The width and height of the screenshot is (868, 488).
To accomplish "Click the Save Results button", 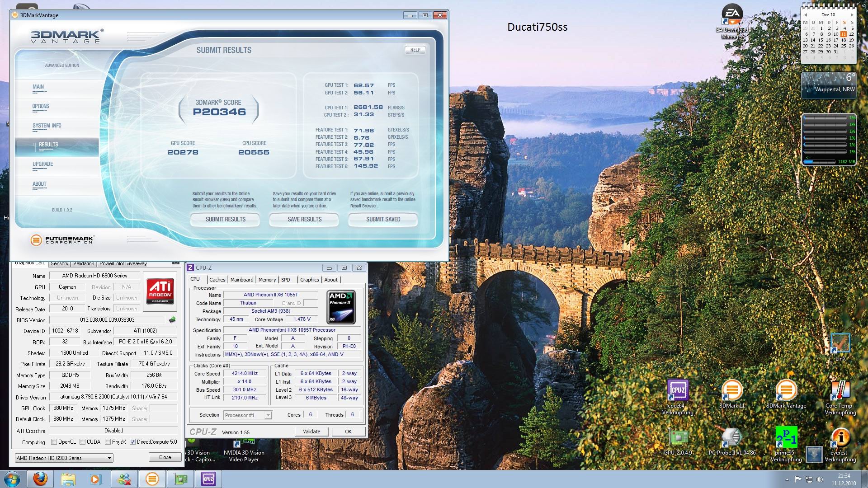I will [x=304, y=220].
